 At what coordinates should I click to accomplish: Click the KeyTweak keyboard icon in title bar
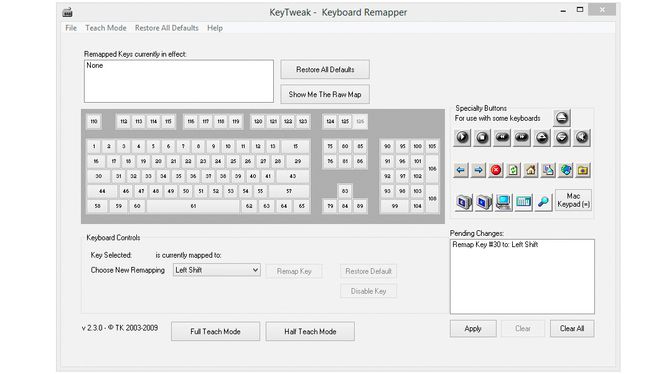(67, 12)
